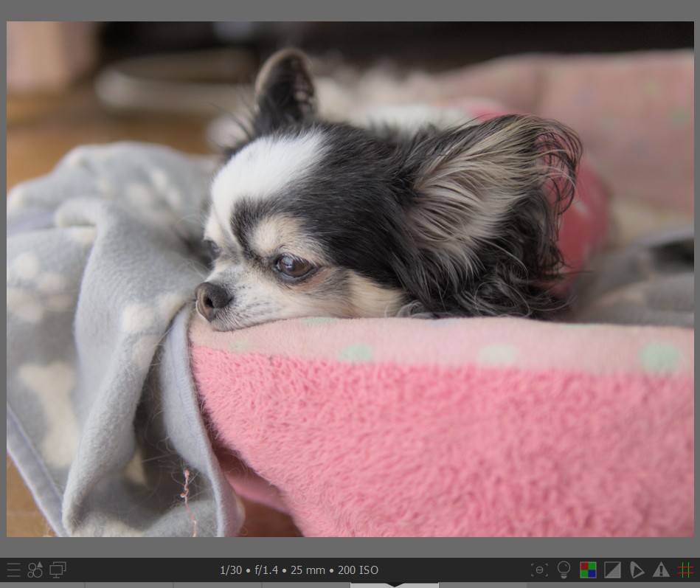Click the dog photo in the center view
Screen dimensions: 700x588
350,279
